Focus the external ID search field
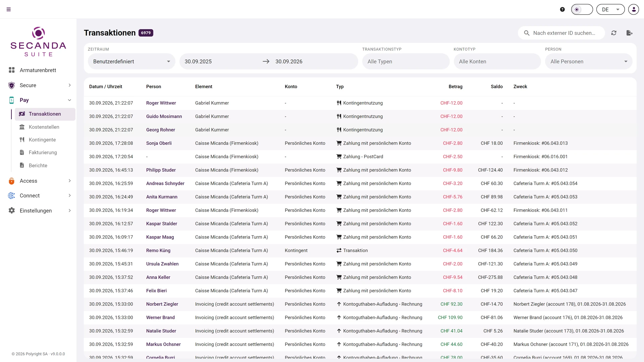 [x=561, y=33]
